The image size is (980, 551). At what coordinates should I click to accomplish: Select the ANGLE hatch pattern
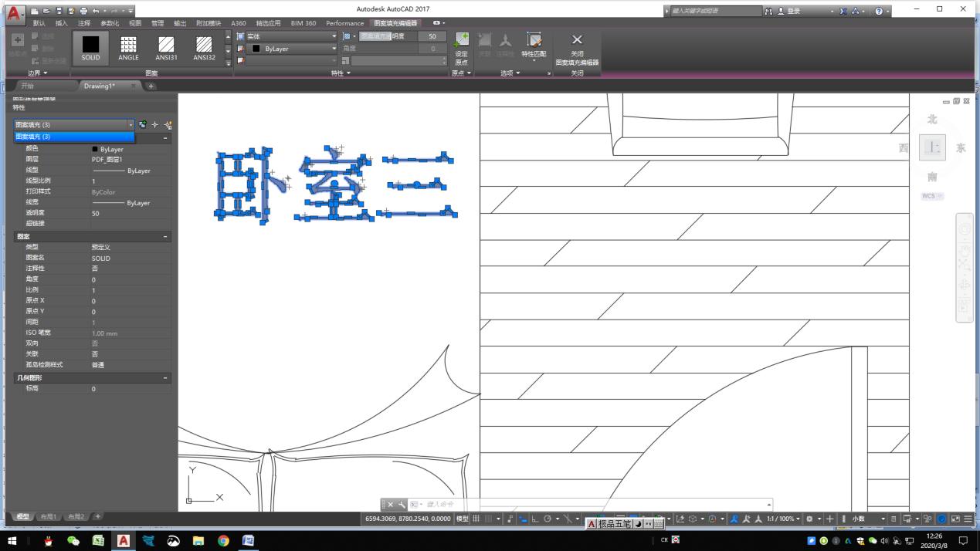pyautogui.click(x=128, y=48)
